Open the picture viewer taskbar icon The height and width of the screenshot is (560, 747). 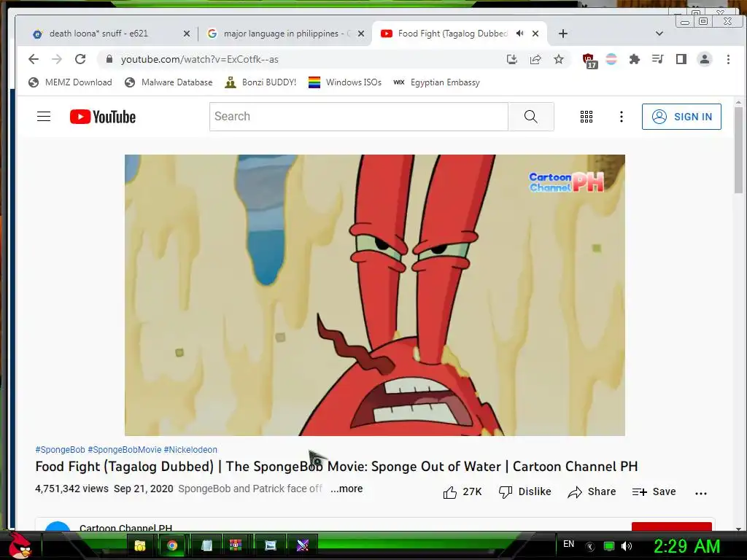coord(270,545)
